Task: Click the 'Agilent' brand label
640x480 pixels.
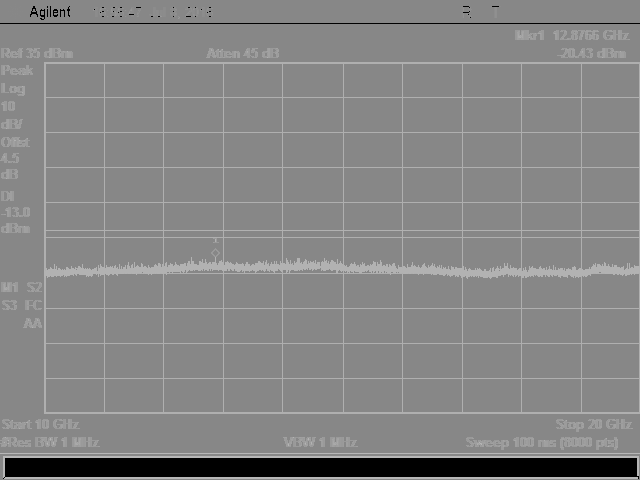Action: (50, 12)
